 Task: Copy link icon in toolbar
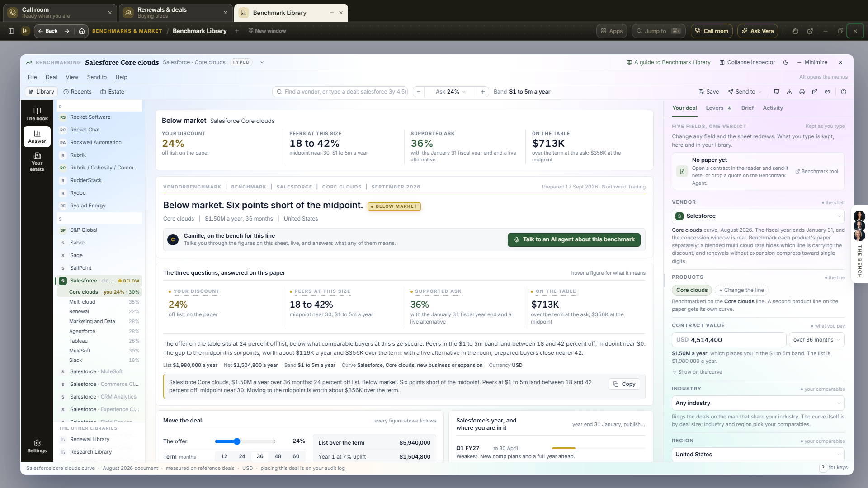[x=827, y=92]
